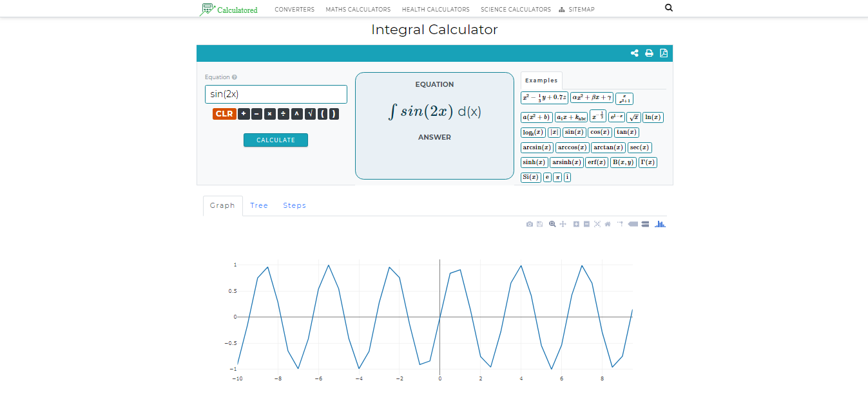
Task: Download result as PDF icon
Action: [x=664, y=53]
